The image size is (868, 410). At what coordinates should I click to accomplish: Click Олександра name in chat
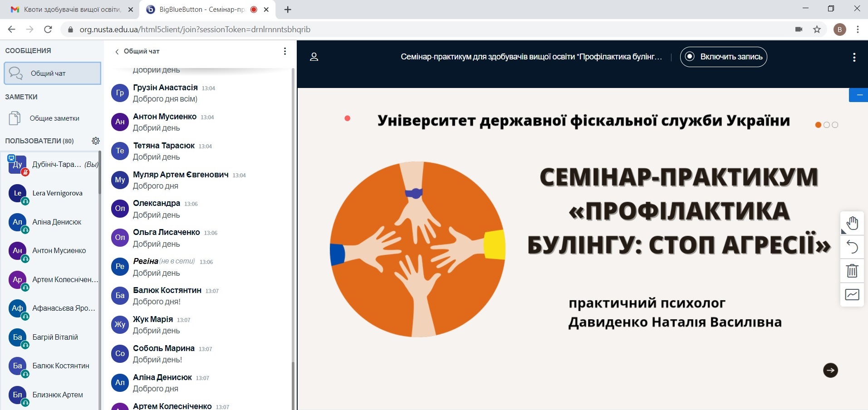(157, 203)
